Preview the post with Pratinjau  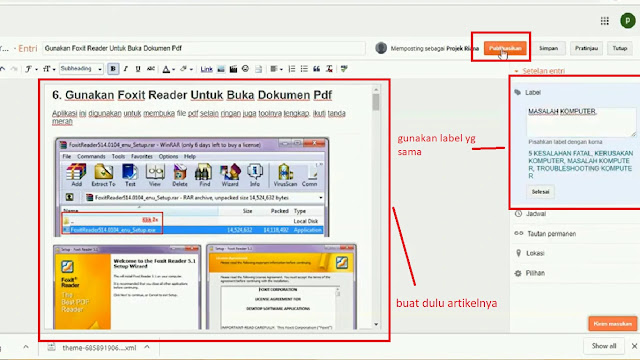[x=586, y=48]
